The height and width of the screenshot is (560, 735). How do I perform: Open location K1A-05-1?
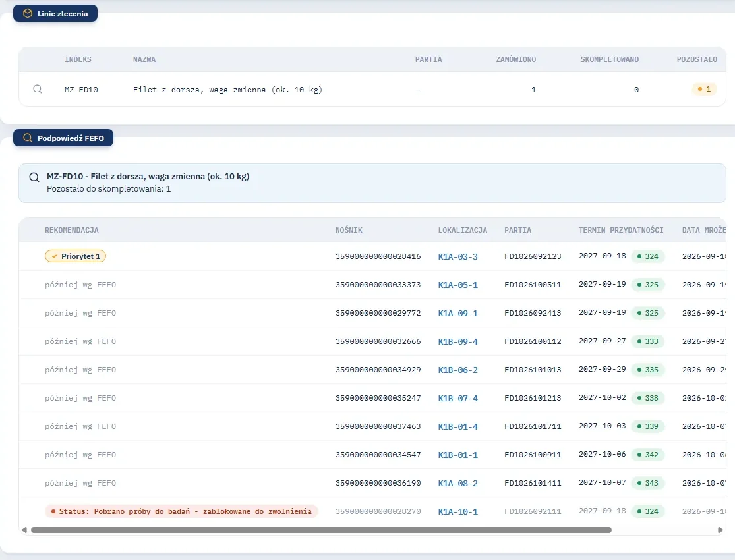click(x=458, y=285)
